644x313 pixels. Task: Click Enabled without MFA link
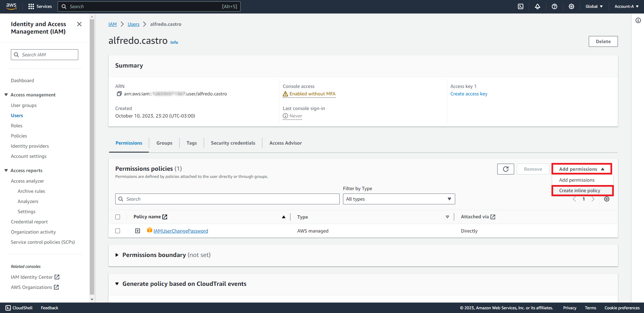coord(312,94)
